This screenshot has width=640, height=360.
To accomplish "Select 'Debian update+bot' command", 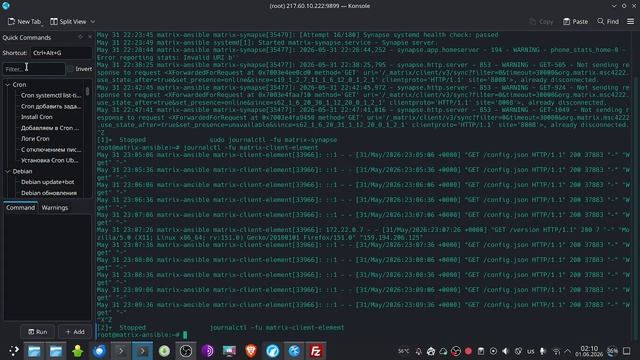I will point(48,182).
